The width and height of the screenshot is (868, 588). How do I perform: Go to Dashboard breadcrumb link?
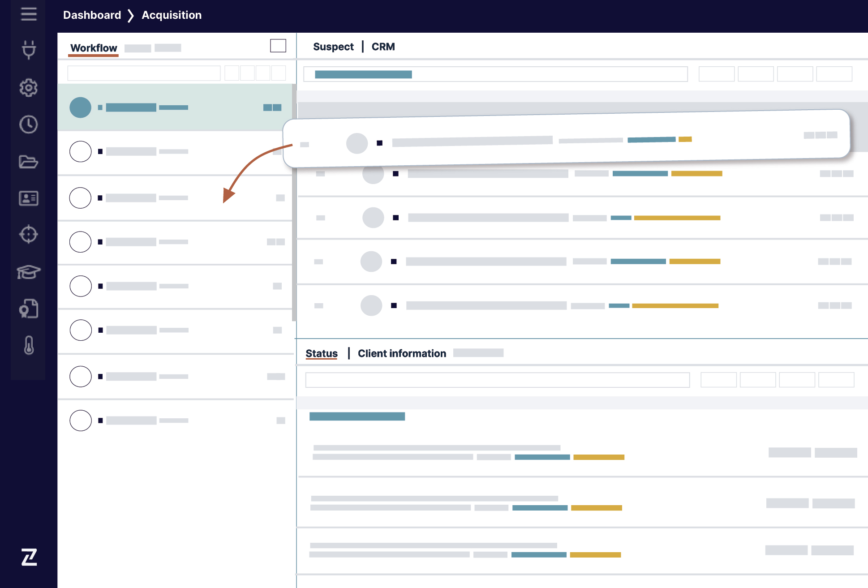(92, 15)
